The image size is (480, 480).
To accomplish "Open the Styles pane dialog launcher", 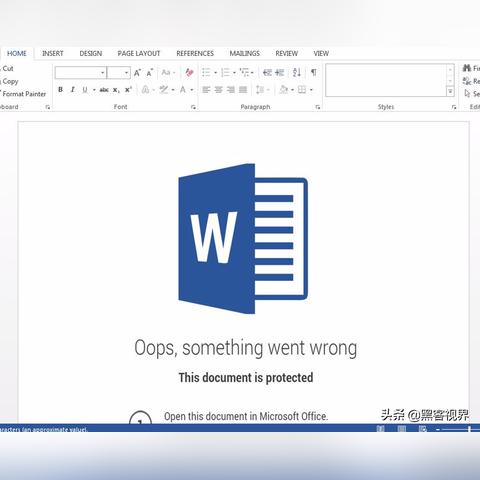I will pyautogui.click(x=454, y=107).
